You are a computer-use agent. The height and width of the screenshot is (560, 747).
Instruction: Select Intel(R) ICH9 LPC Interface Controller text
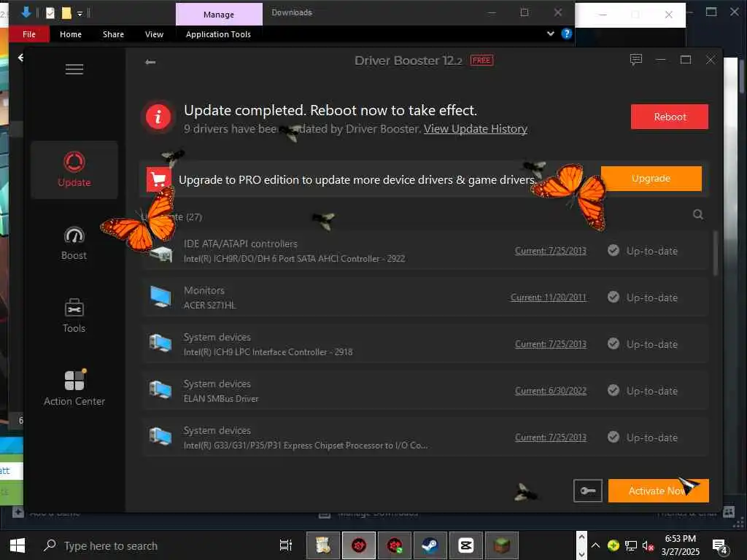tap(268, 352)
